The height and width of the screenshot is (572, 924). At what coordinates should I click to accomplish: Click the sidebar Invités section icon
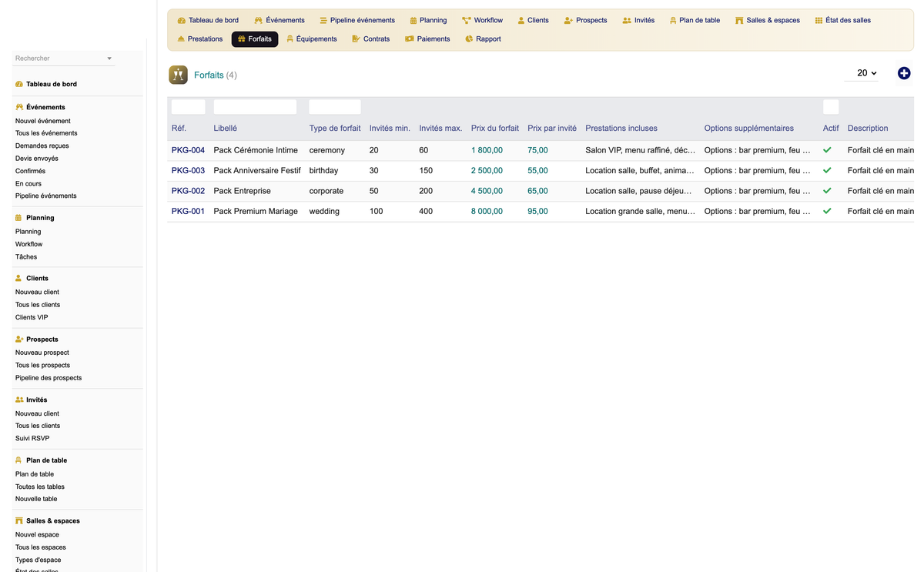pos(19,400)
